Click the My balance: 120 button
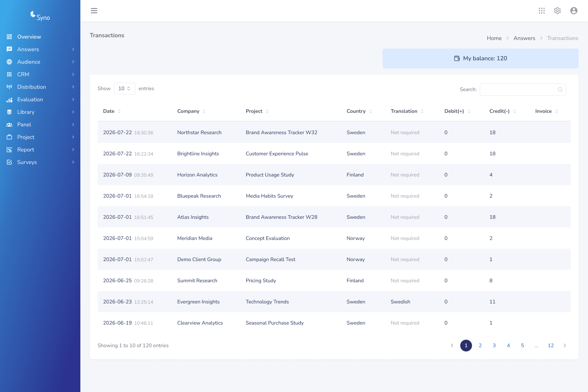 tap(481, 58)
